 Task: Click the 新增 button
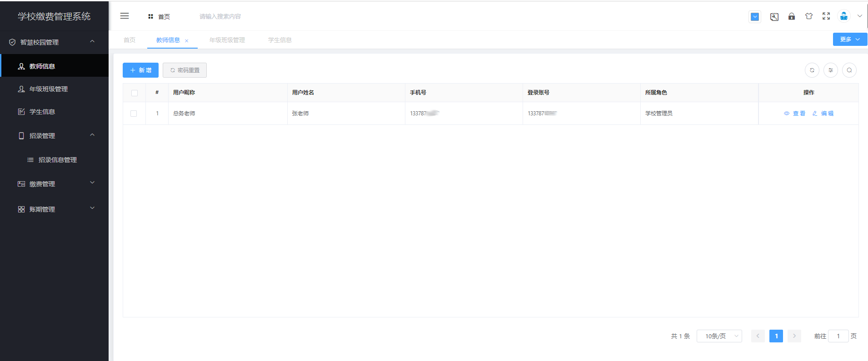(140, 70)
